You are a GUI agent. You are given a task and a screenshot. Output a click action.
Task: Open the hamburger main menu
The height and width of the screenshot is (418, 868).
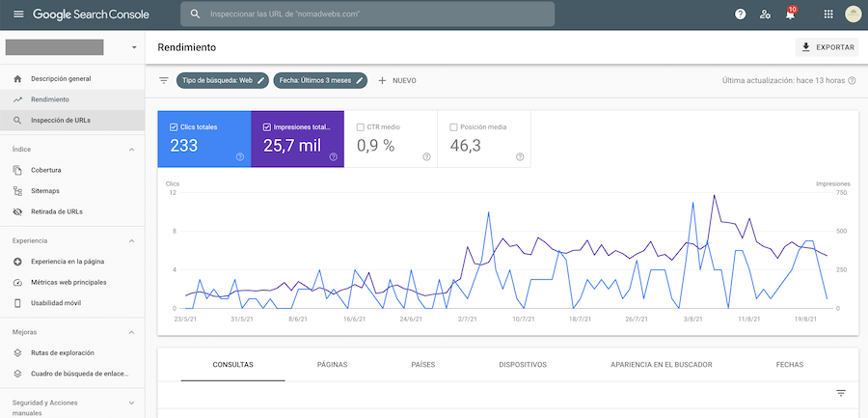point(18,14)
